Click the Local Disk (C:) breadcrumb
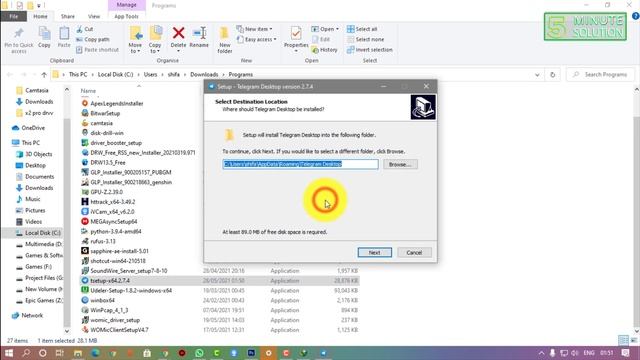640x360 pixels. [x=116, y=75]
